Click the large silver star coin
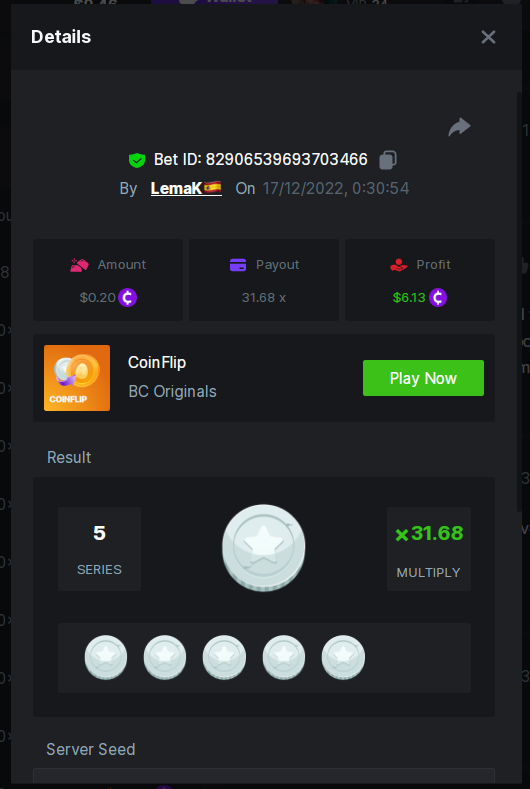530x789 pixels. click(x=264, y=548)
